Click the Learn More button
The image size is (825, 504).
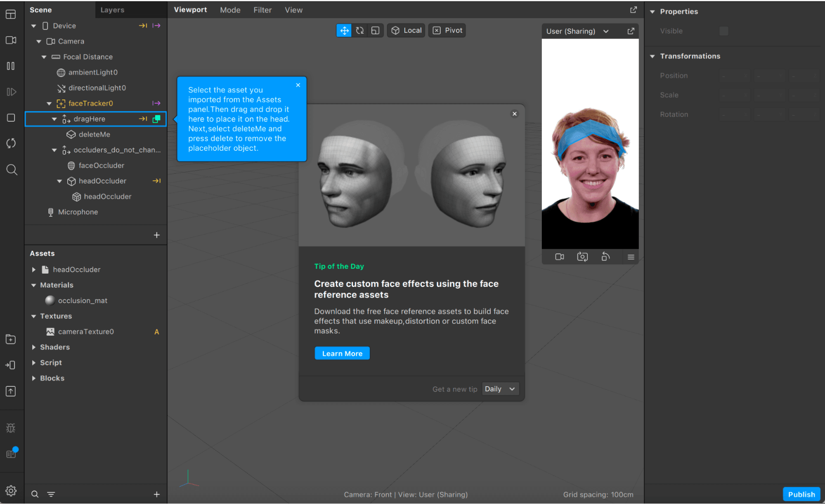point(343,353)
